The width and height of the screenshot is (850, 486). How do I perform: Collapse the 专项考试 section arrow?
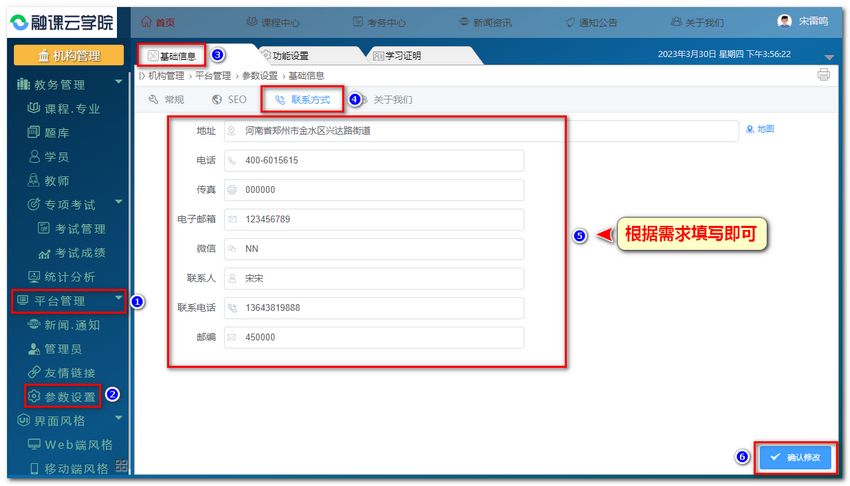(x=118, y=202)
